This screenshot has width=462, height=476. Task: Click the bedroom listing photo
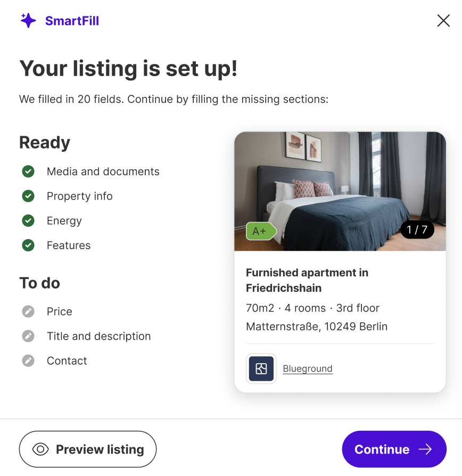click(341, 186)
